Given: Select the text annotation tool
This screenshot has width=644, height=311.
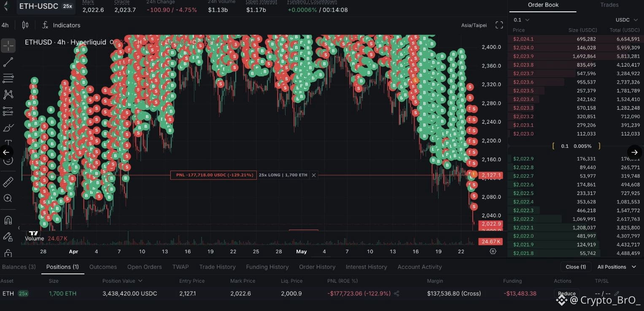Looking at the screenshot, I should point(8,143).
